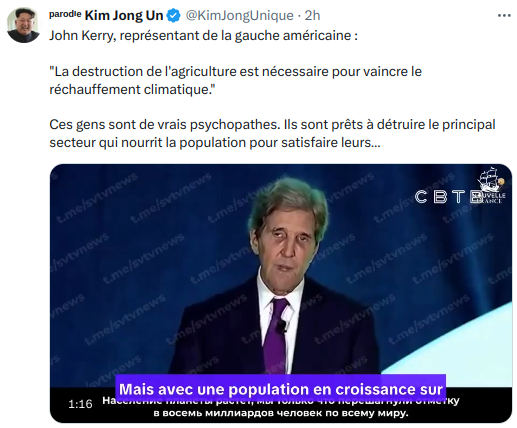Click the Kim Jong Un display name

pyautogui.click(x=124, y=16)
